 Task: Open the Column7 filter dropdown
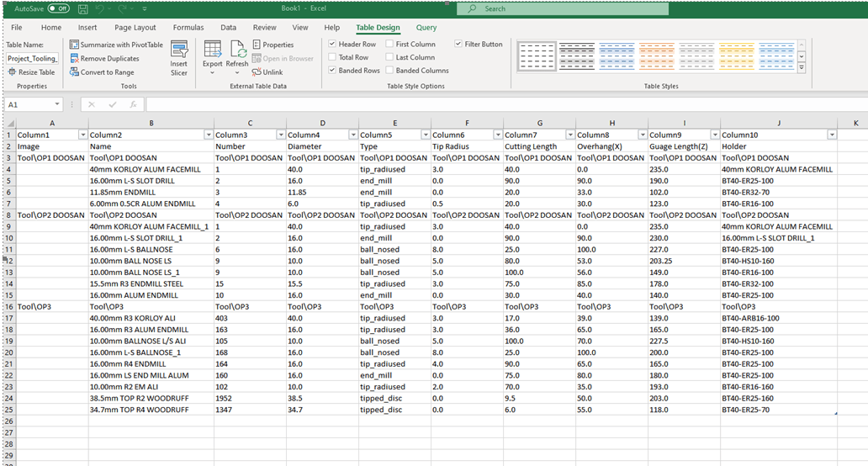[570, 135]
